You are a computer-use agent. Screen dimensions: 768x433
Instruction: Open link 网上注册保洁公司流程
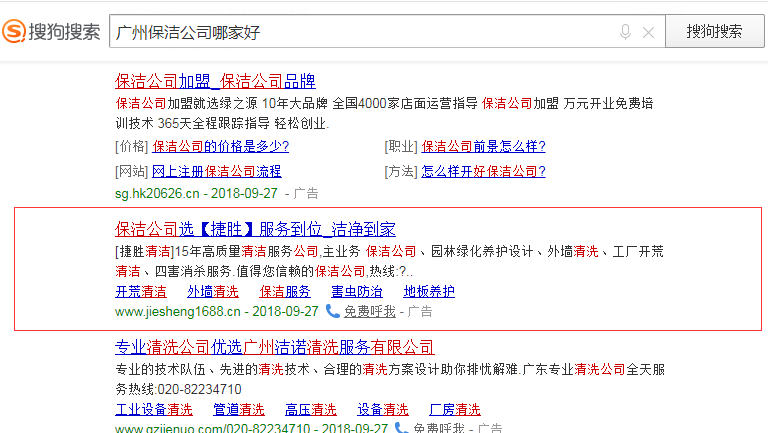click(216, 171)
